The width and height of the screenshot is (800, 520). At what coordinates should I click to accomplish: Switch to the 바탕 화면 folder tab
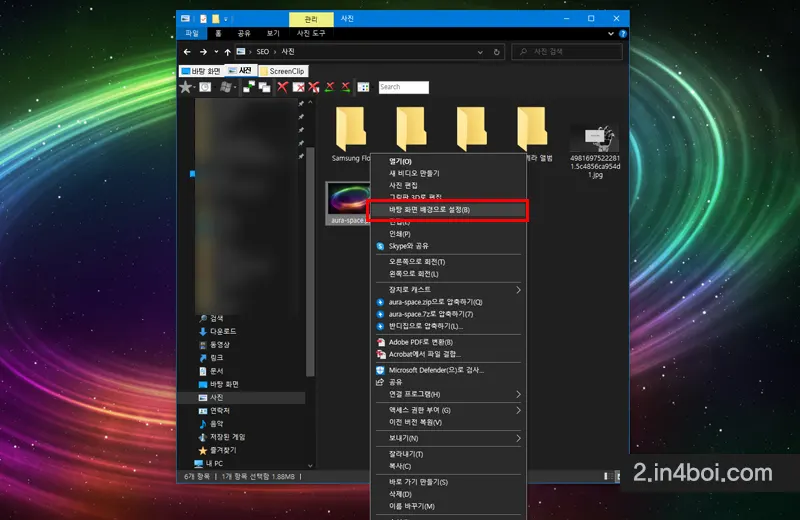point(202,71)
